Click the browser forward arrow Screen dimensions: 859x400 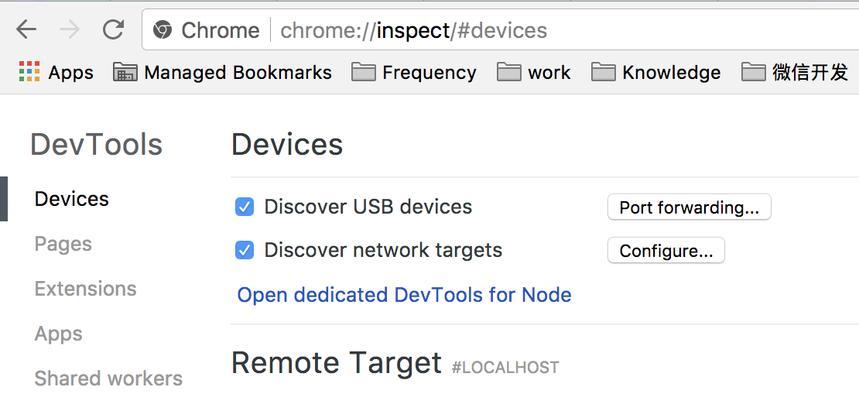point(70,30)
